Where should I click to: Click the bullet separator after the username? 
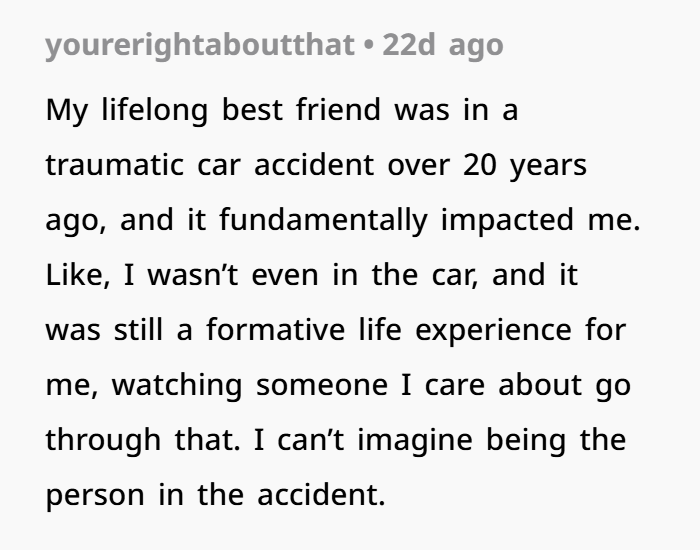369,46
